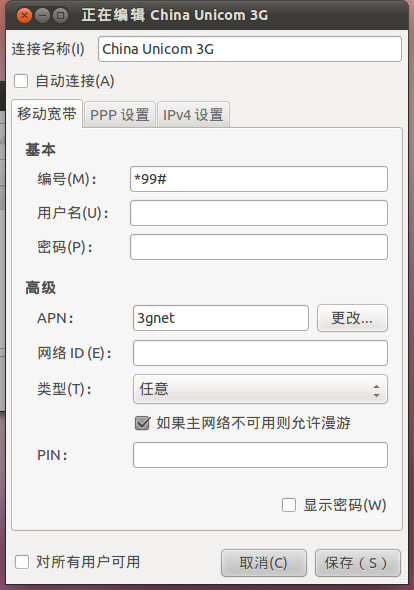
Task: Click the 更改... button next to APN
Action: (x=352, y=318)
